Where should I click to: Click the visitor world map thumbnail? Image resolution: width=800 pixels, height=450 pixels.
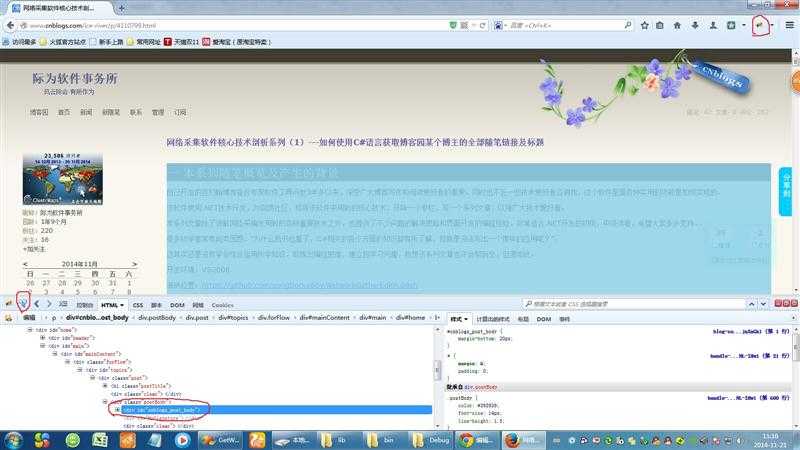pos(62,179)
